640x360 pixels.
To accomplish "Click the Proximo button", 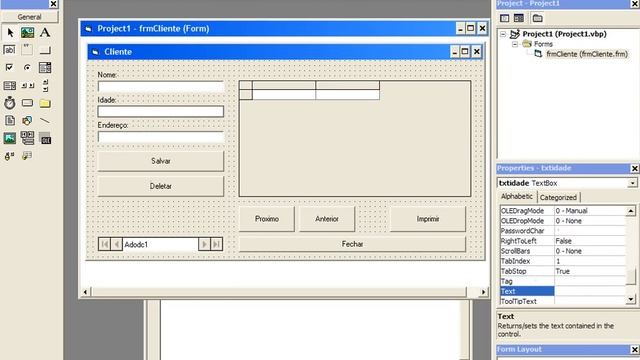I will point(267,219).
